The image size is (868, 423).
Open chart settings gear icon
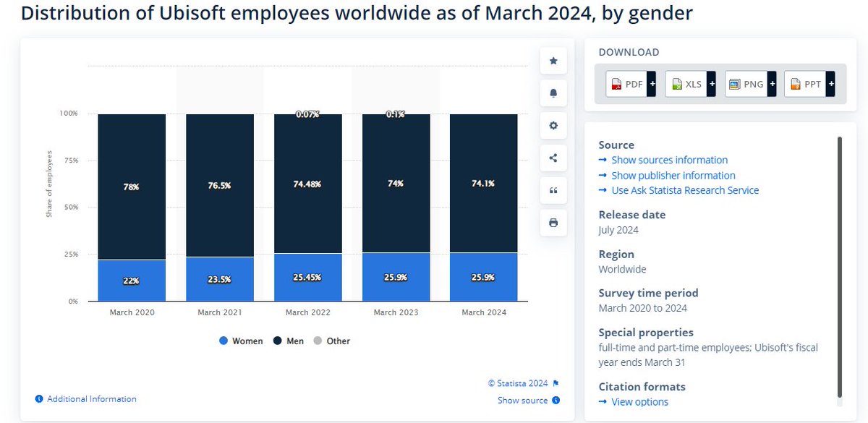pyautogui.click(x=553, y=126)
